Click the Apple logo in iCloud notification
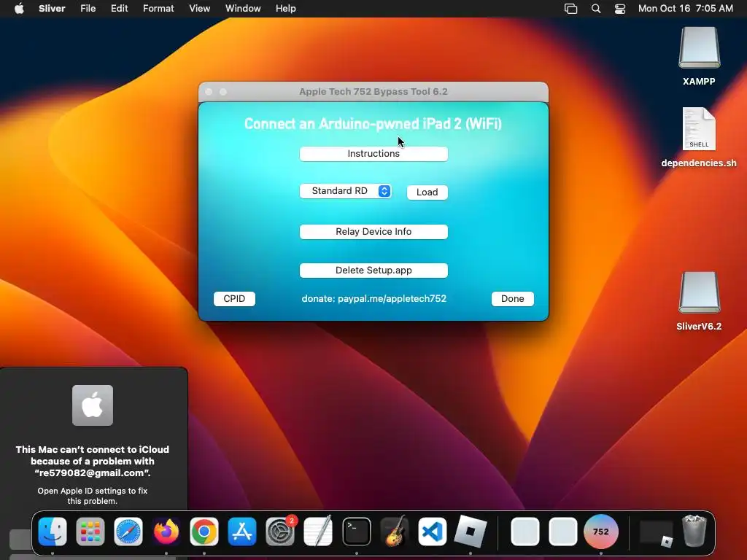Image resolution: width=747 pixels, height=560 pixels. tap(93, 405)
